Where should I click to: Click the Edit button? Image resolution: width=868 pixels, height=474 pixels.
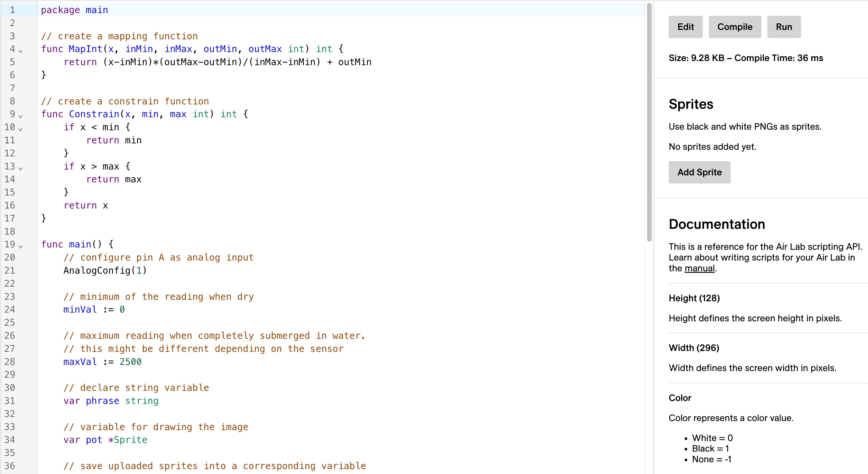click(x=685, y=27)
